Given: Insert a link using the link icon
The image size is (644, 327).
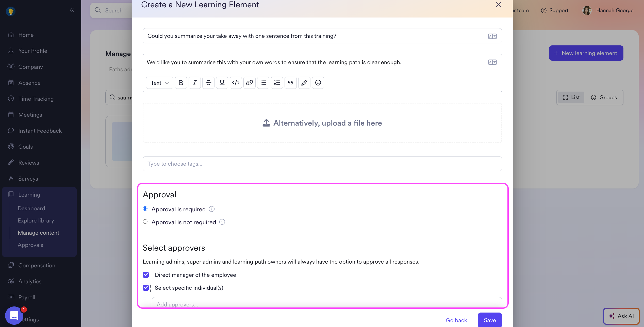Looking at the screenshot, I should coord(249,83).
